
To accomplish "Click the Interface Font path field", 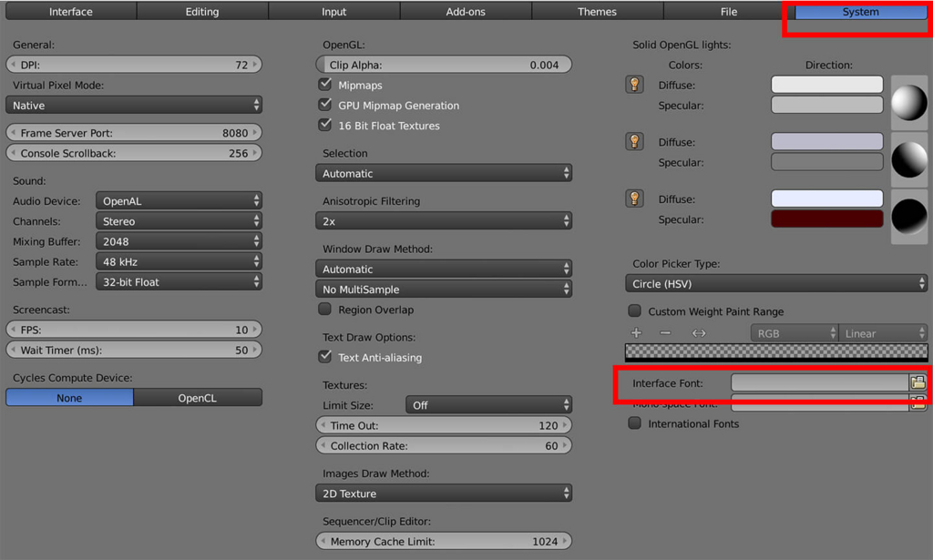I will tap(820, 382).
